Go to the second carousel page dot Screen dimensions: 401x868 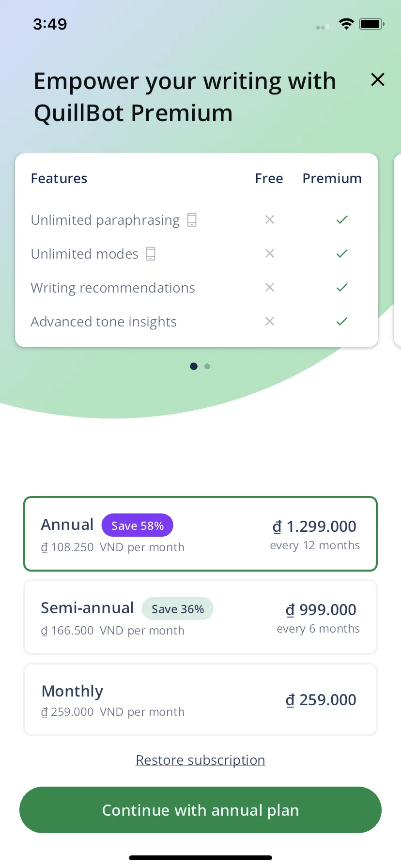pyautogui.click(x=207, y=366)
